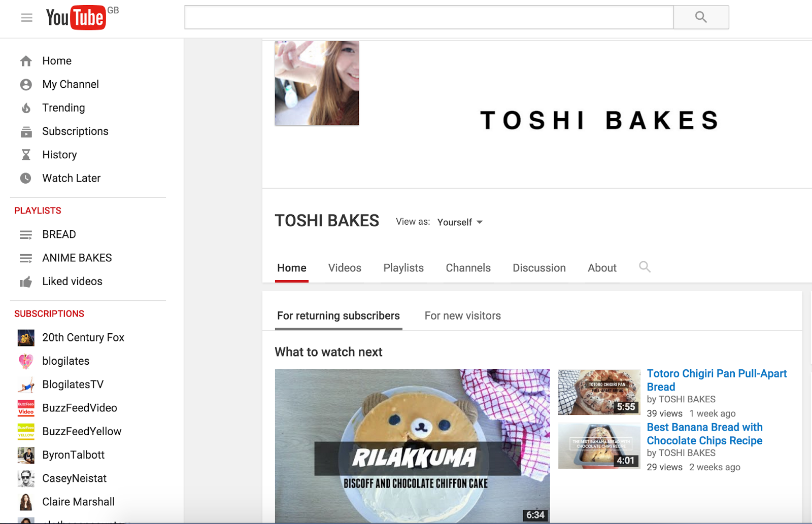Click the Claire Marshall channel avatar

click(x=26, y=502)
